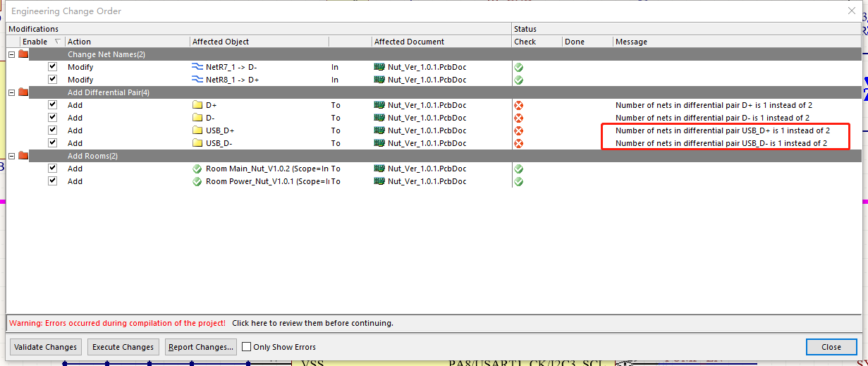Disable the Add USB_D- change checkbox
This screenshot has height=366, width=868.
pyautogui.click(x=52, y=142)
